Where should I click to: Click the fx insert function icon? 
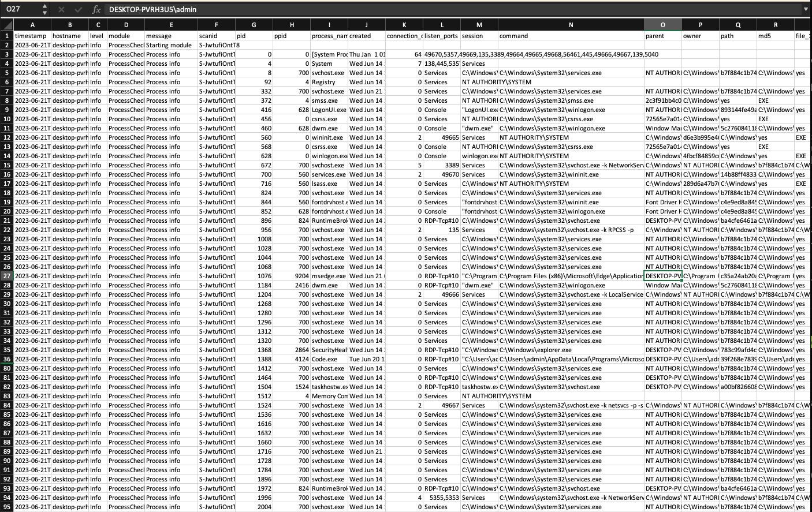click(96, 9)
